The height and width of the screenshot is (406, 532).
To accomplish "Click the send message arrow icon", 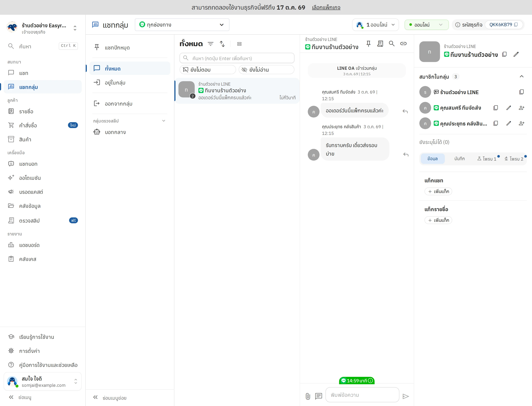I will pyautogui.click(x=406, y=396).
